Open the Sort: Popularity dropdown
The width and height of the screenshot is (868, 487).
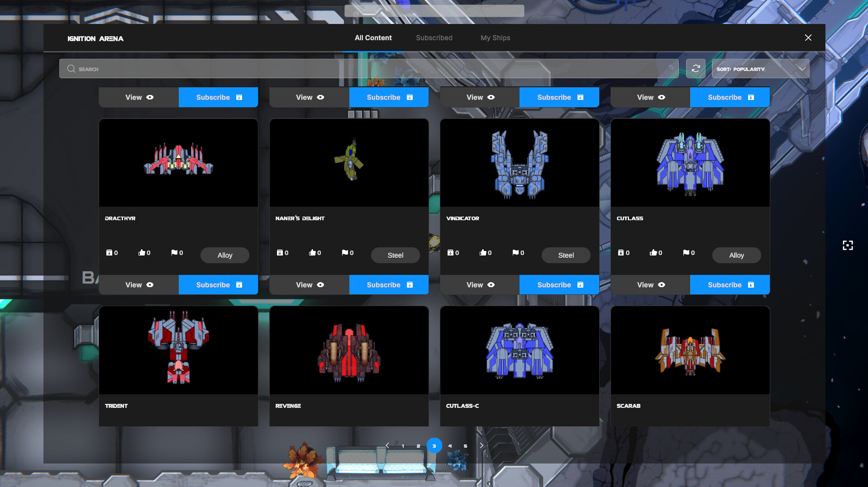(760, 68)
